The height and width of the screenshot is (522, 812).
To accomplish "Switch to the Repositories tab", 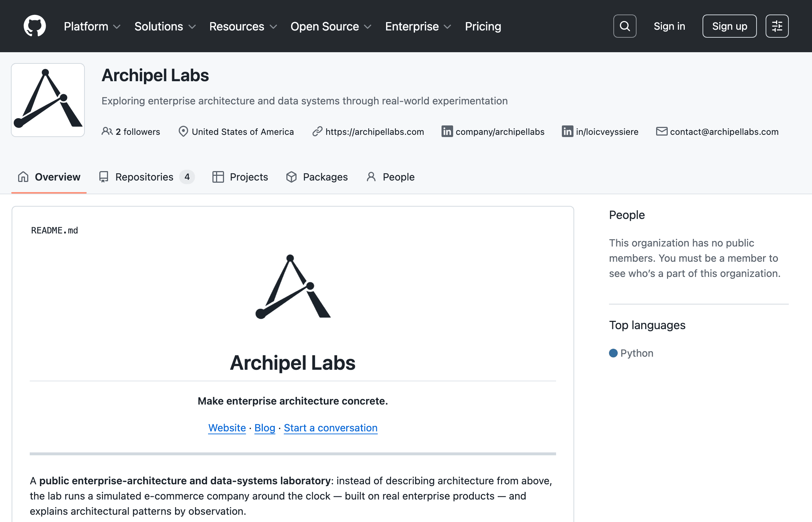I will pyautogui.click(x=147, y=177).
